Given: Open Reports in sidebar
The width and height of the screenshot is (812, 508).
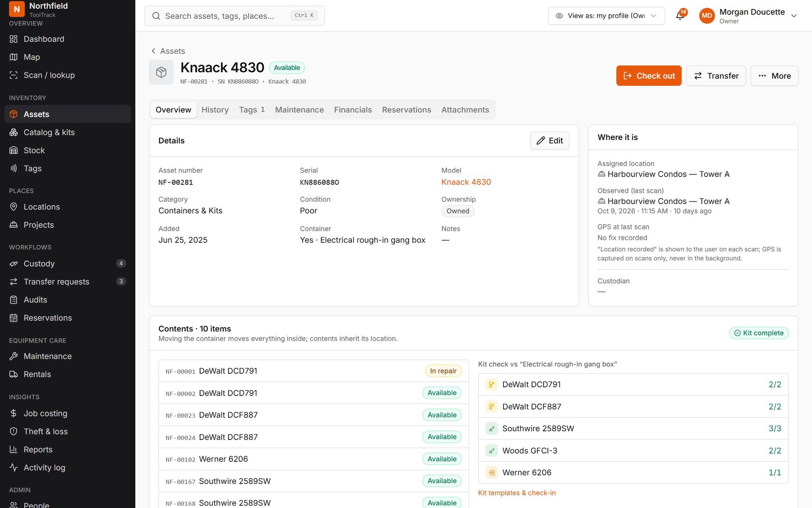Looking at the screenshot, I should pos(68,449).
